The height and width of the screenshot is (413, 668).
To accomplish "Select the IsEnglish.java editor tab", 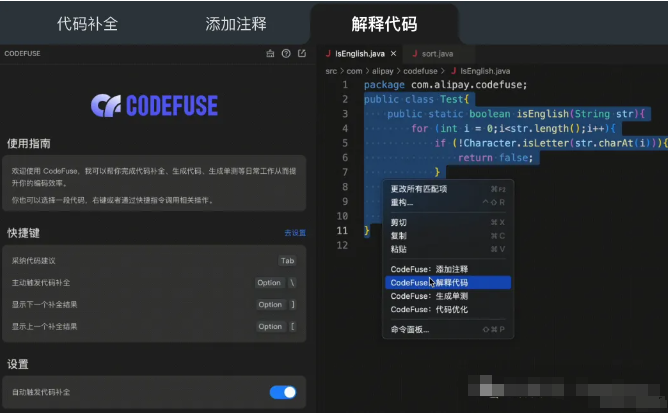I will coord(360,54).
